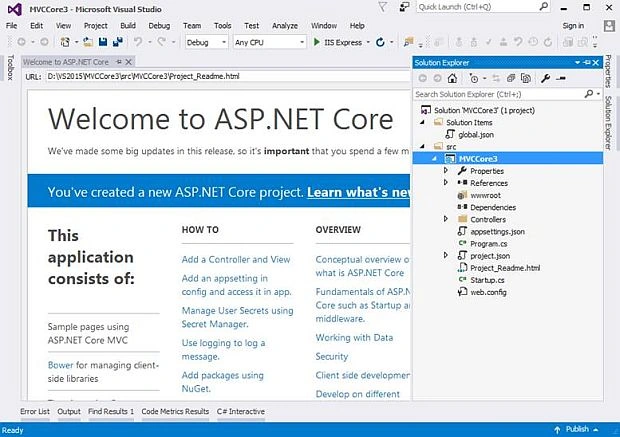Click Pending Changes Filter clock icon

click(474, 78)
